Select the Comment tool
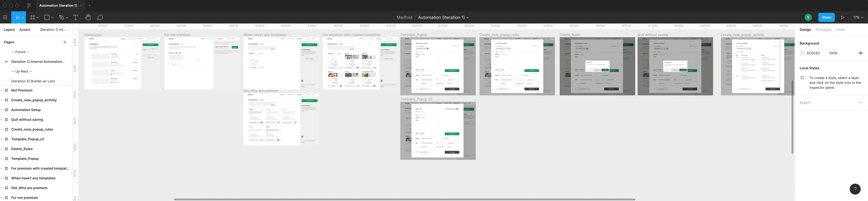The image size is (868, 201). click(x=100, y=17)
